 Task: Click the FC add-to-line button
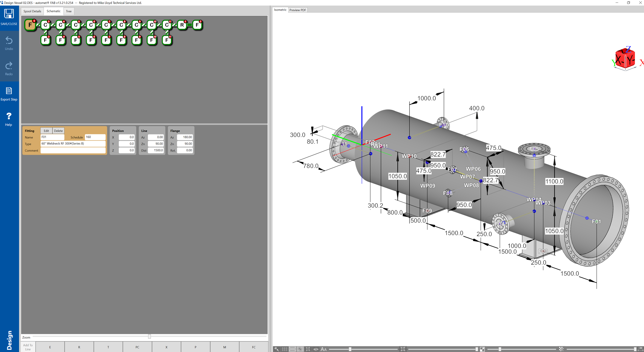pyautogui.click(x=254, y=347)
